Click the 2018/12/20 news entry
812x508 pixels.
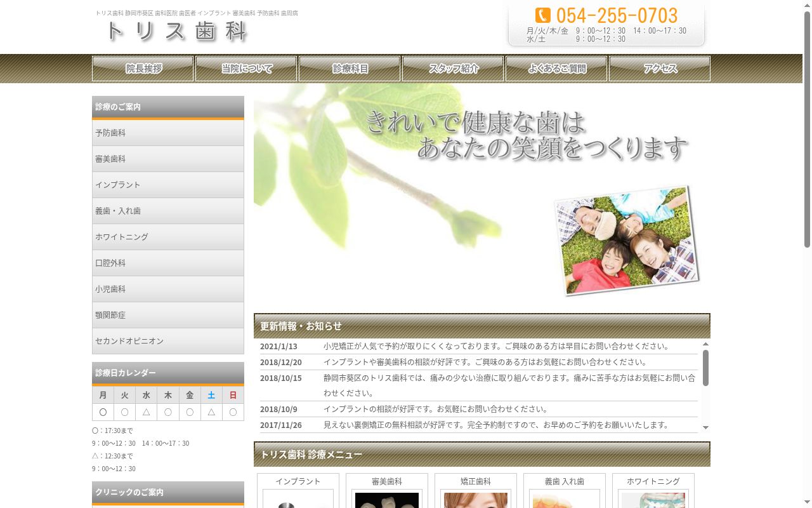tap(479, 362)
